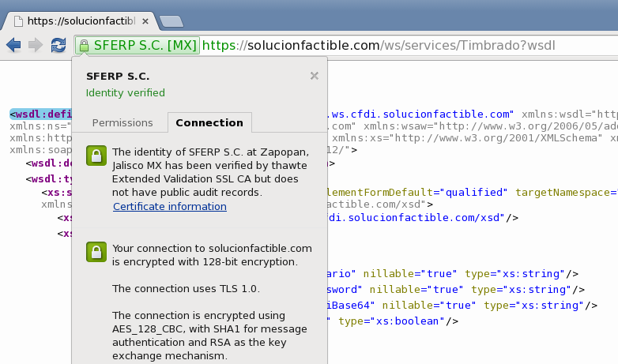This screenshot has height=364, width=618.
Task: Click the page favicon on the tab
Action: tap(18, 21)
